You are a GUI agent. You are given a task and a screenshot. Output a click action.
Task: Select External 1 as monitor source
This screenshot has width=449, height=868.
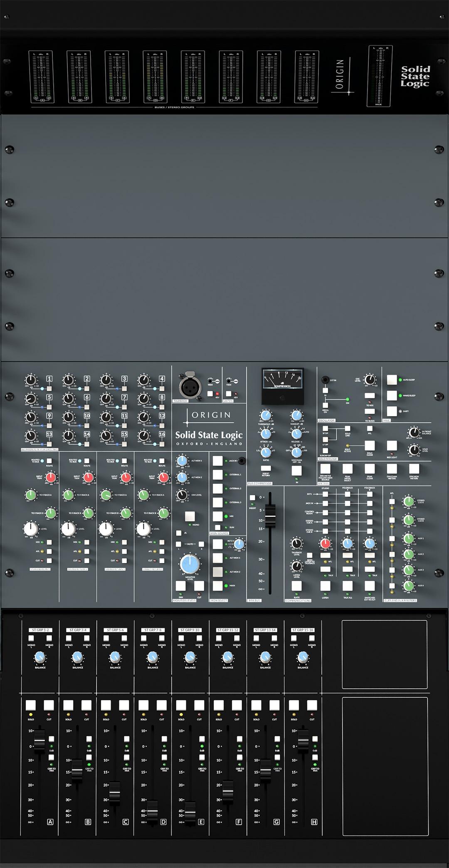click(218, 475)
